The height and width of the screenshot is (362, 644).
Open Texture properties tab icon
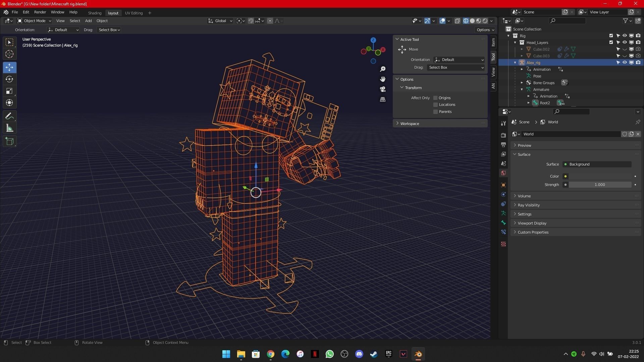[503, 244]
